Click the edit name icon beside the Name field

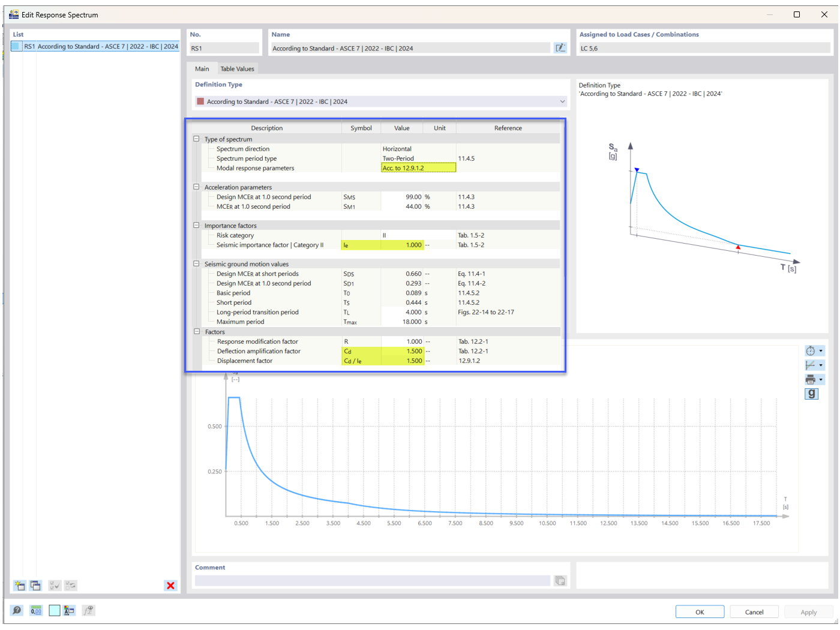pos(560,48)
